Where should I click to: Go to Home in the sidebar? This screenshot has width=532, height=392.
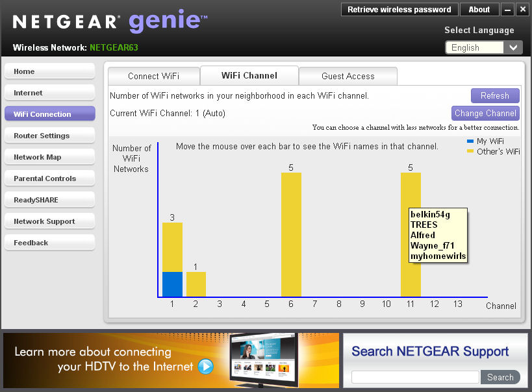(x=50, y=71)
